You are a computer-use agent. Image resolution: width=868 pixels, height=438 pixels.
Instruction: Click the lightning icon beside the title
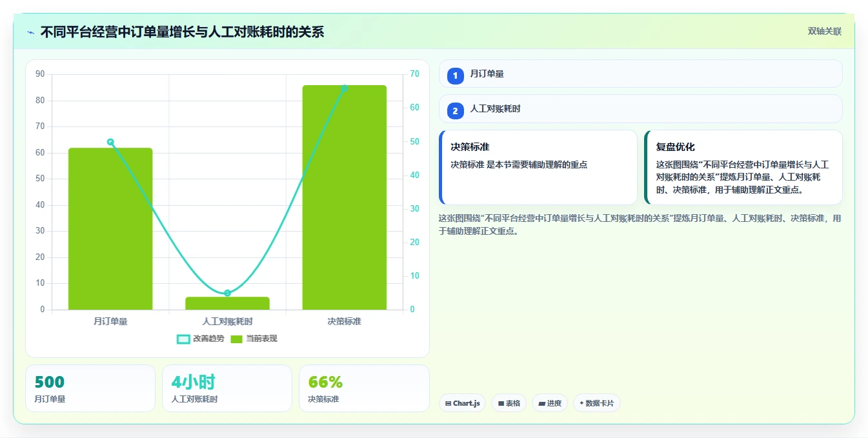pos(30,32)
